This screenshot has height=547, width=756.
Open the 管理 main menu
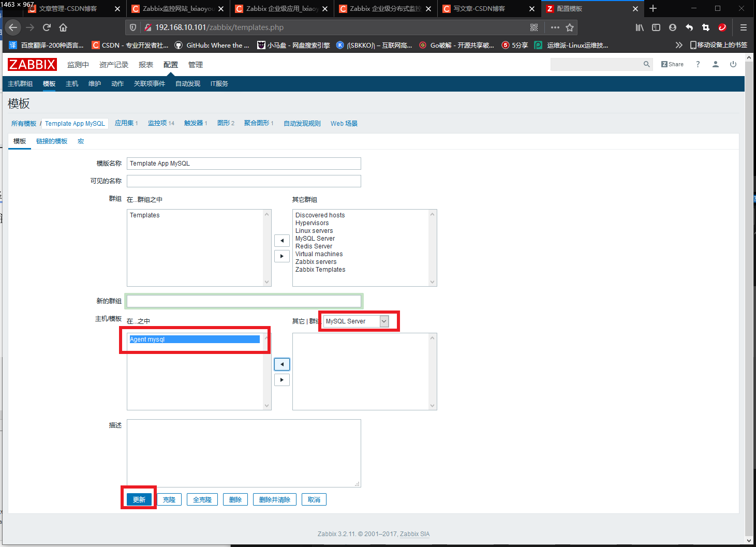(x=196, y=65)
